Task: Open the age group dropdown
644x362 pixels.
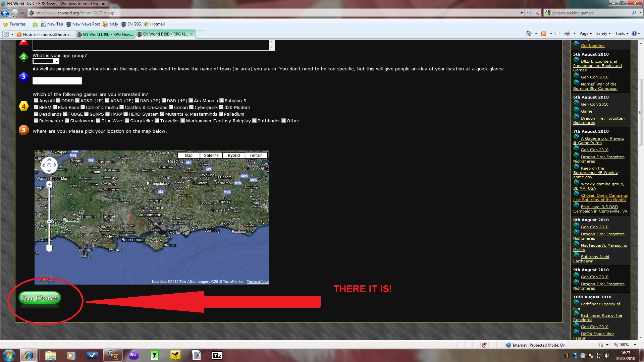Action: coord(46,61)
